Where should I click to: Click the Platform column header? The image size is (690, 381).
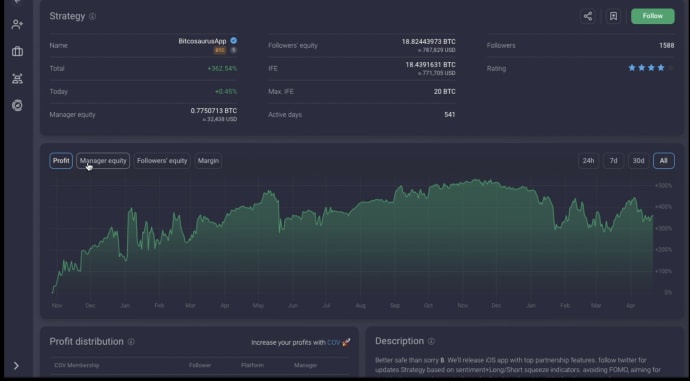[252, 365]
